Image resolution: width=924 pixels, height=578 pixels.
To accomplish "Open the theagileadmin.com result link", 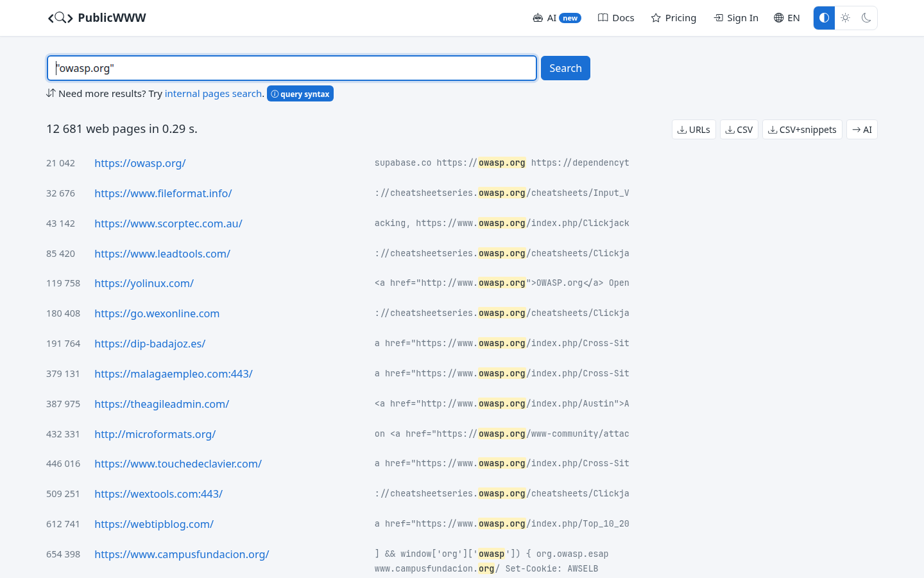I will tap(162, 404).
